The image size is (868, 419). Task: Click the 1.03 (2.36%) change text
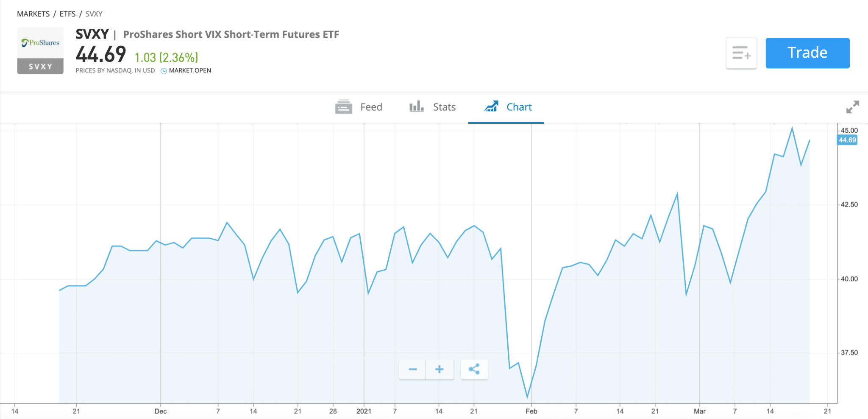[x=166, y=57]
